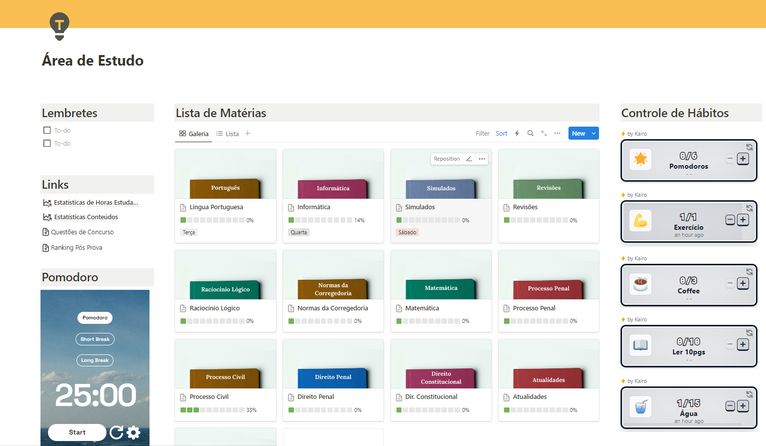Click the Coffee cup habit icon
The height and width of the screenshot is (446, 766).
coord(640,284)
